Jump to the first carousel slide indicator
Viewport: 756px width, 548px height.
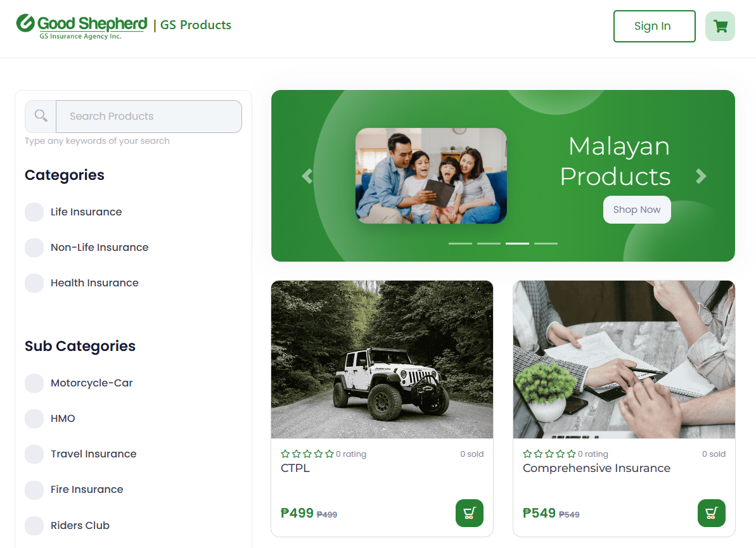click(x=460, y=243)
